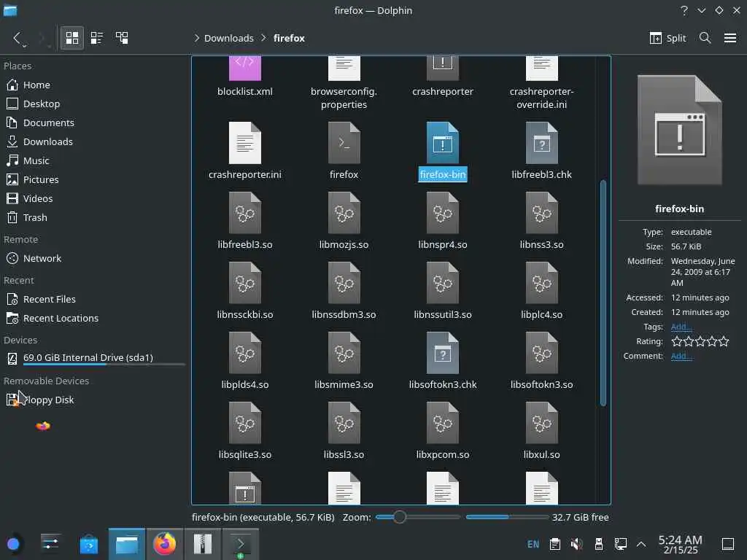Open Network under Remote

(94, 259)
